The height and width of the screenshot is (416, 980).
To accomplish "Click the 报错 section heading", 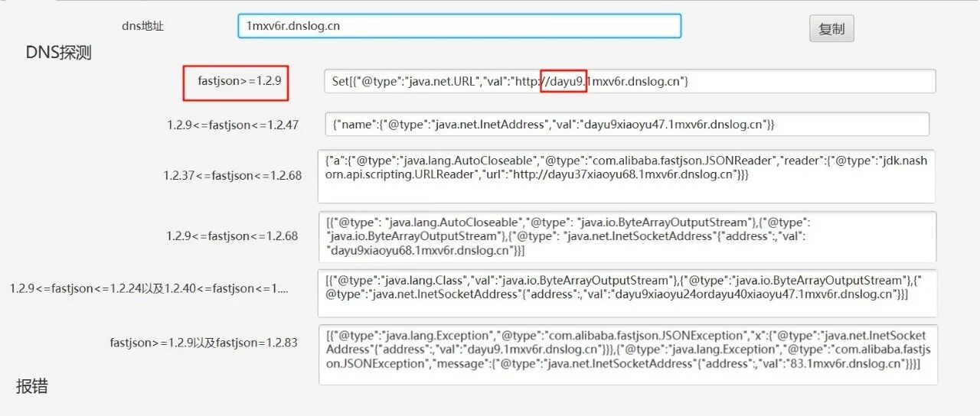I will 32,386.
